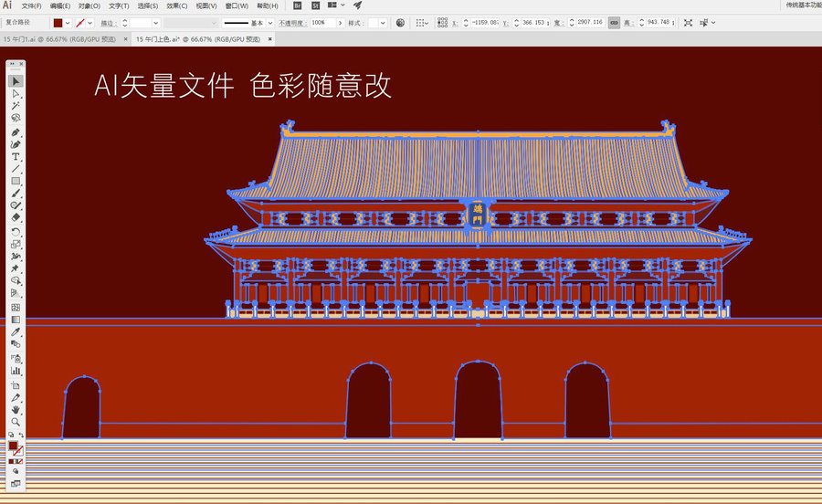The width and height of the screenshot is (822, 504).
Task: Click the stroke none swatch in control bar
Action: (x=80, y=23)
